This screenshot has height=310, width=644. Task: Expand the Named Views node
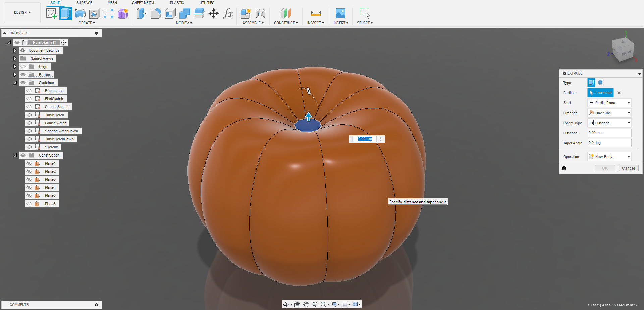click(x=15, y=58)
